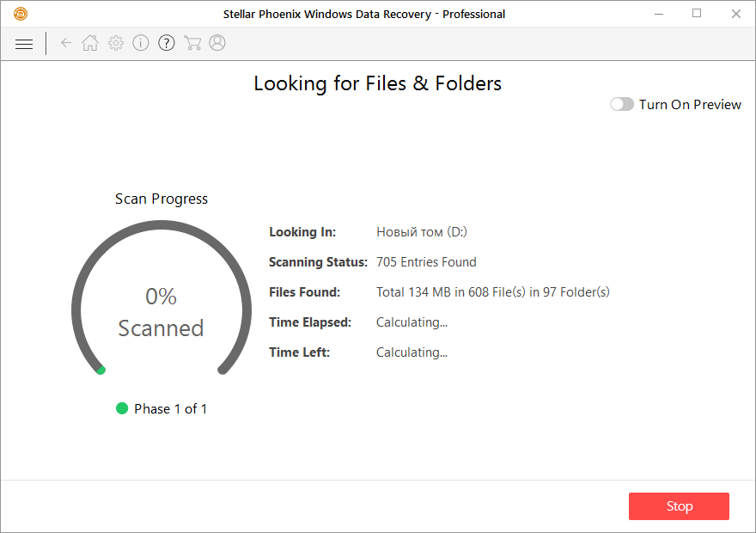756x533 pixels.
Task: Enable the Turn On Preview toggle
Action: (622, 104)
